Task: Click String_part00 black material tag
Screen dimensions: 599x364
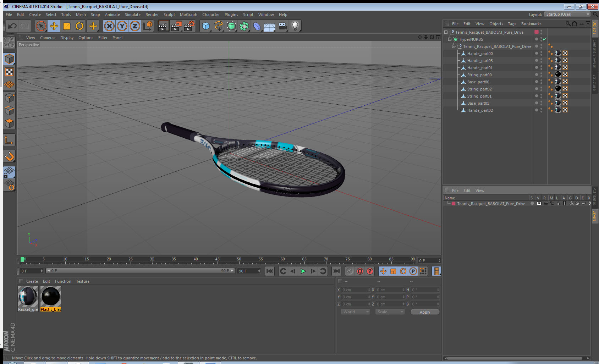Action: click(x=558, y=75)
